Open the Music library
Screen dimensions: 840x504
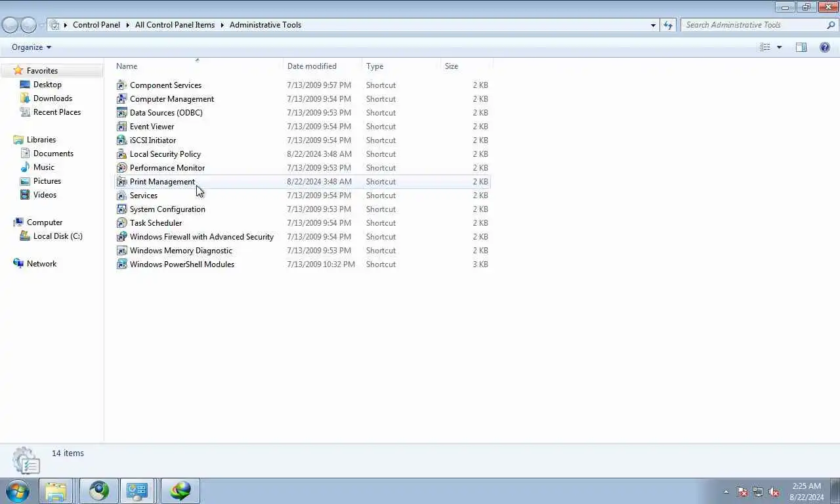44,167
